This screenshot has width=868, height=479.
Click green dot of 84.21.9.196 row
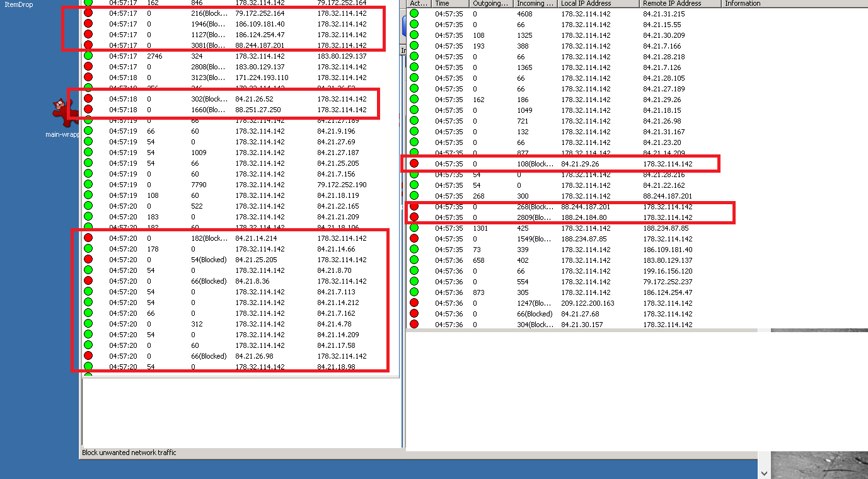[88, 130]
